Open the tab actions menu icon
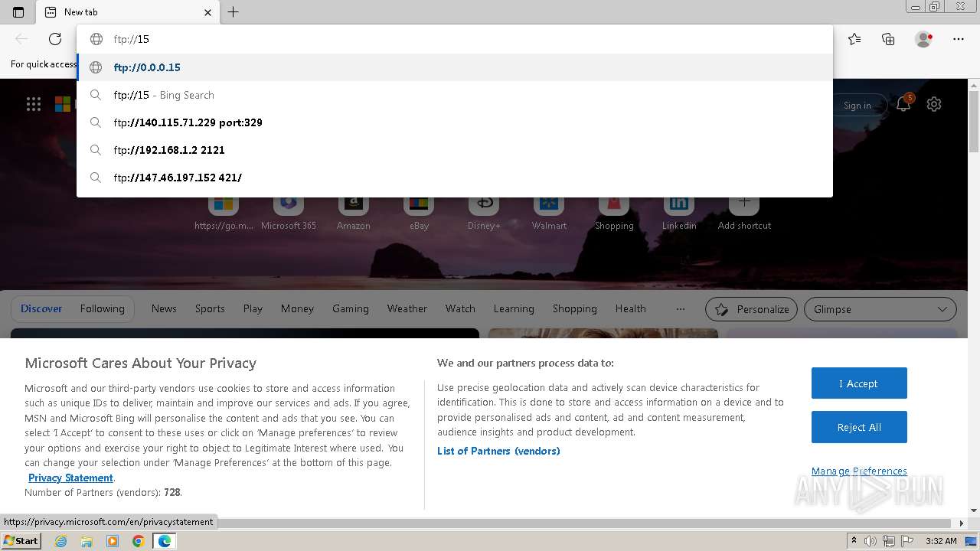Screen dimensions: 980x551 click(x=18, y=12)
